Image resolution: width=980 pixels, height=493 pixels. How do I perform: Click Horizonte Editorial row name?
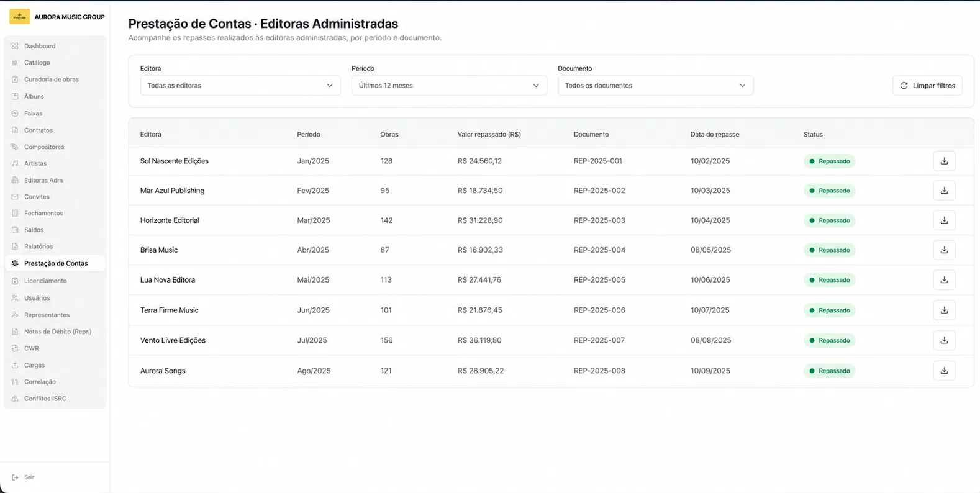click(x=170, y=220)
